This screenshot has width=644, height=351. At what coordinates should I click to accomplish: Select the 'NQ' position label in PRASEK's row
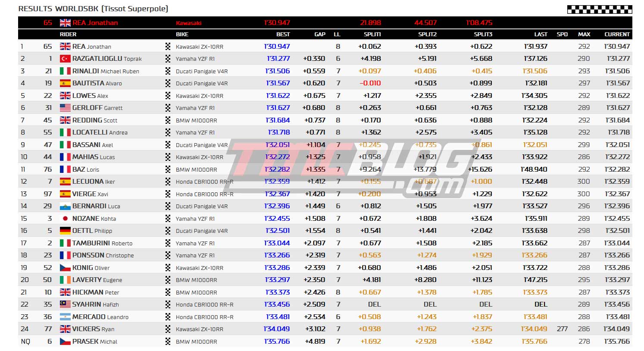pos(25,341)
